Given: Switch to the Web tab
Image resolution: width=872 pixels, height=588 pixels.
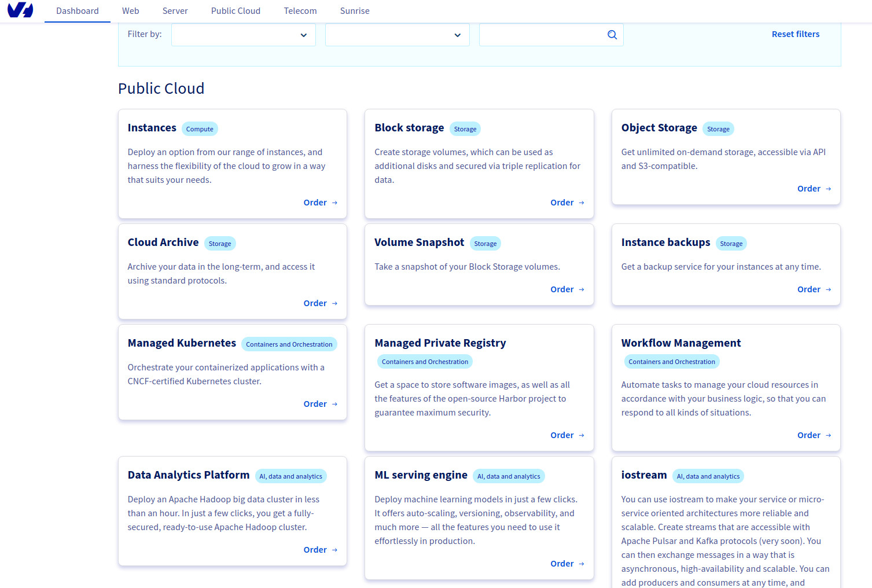Looking at the screenshot, I should click(x=131, y=11).
